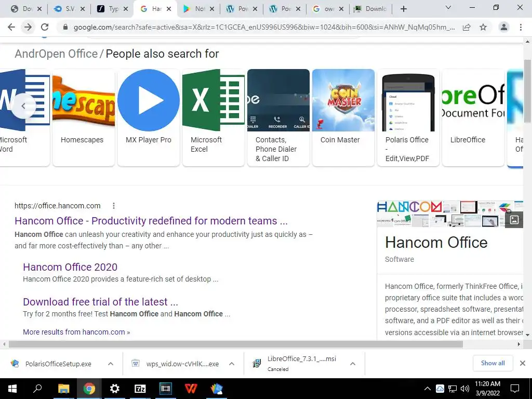This screenshot has width=532, height=399.
Task: Go forward with the browser arrow
Action: 28,27
